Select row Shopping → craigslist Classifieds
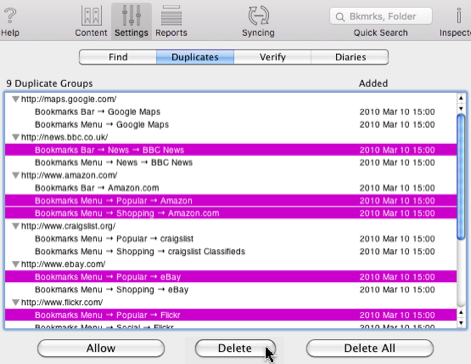 (231, 251)
